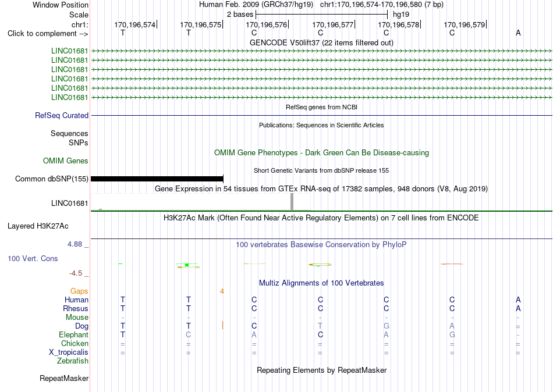Click the Mouse species label

click(77, 318)
